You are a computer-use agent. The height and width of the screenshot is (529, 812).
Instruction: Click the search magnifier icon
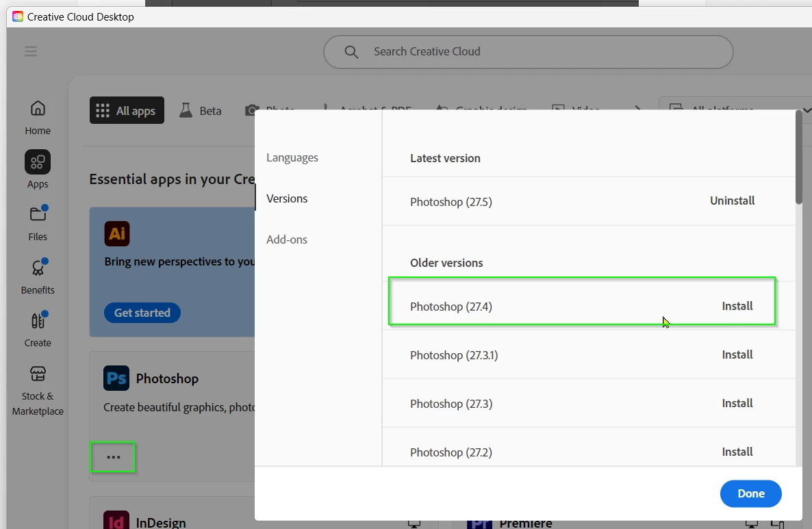351,52
